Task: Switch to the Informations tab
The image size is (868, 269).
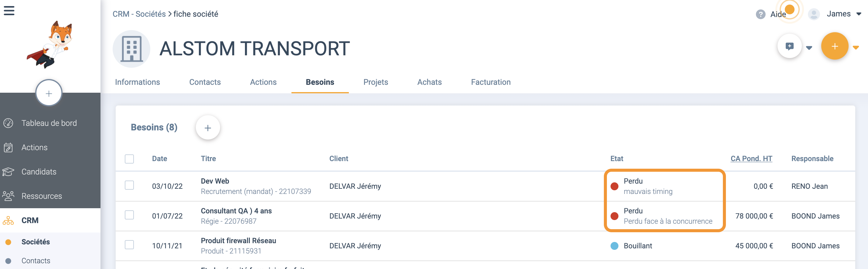Action: pos(138,82)
